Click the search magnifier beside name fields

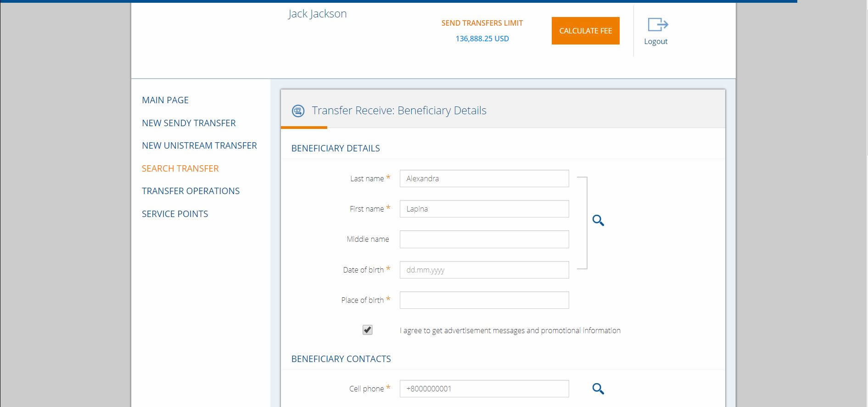click(598, 221)
